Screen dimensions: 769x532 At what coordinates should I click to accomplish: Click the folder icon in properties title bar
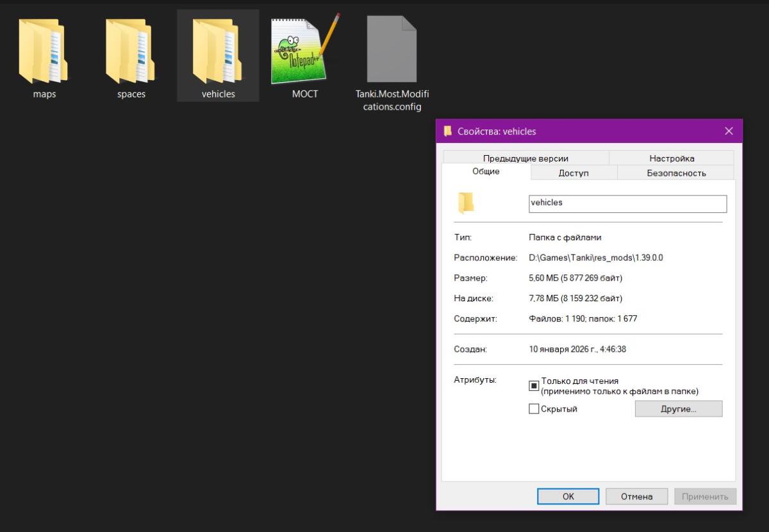[x=448, y=131]
